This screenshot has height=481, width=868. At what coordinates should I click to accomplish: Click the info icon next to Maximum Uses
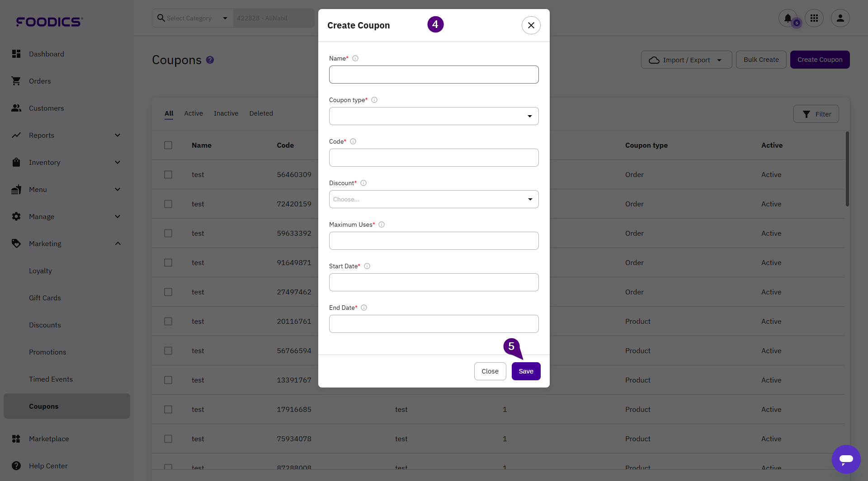point(382,224)
